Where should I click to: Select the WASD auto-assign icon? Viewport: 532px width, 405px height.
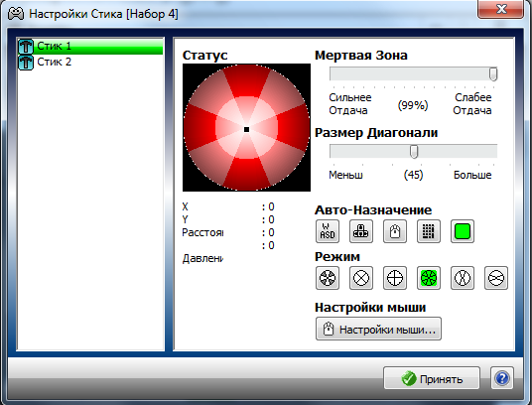pyautogui.click(x=328, y=231)
